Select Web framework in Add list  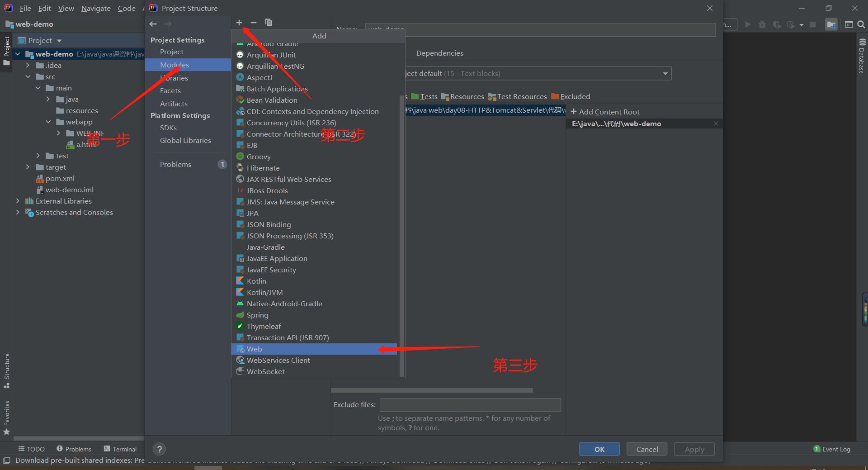(x=314, y=349)
